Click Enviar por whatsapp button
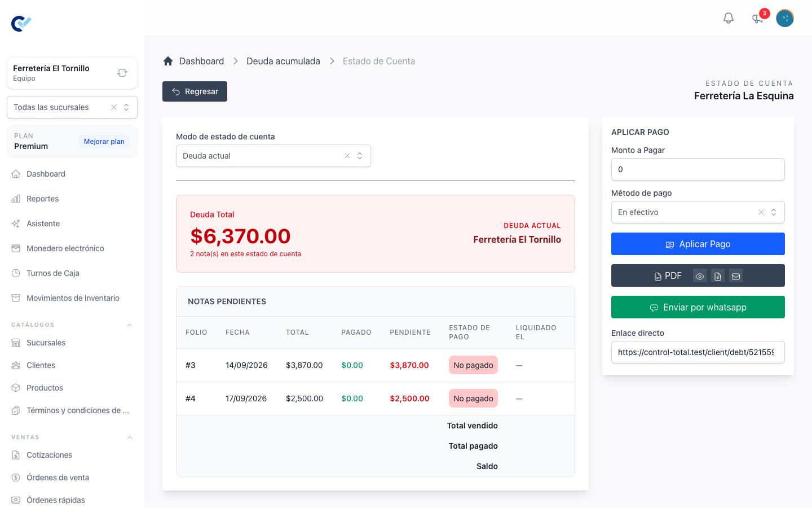The height and width of the screenshot is (508, 812). pos(698,307)
